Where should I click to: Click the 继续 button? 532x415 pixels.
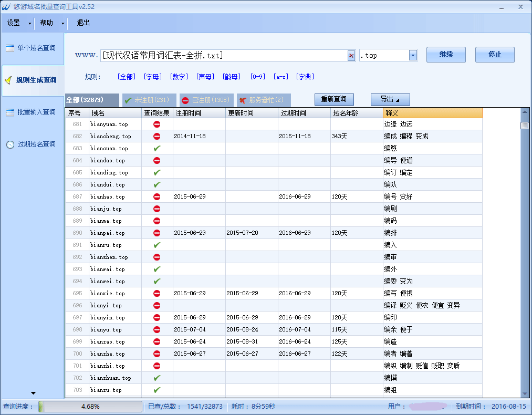coord(446,55)
